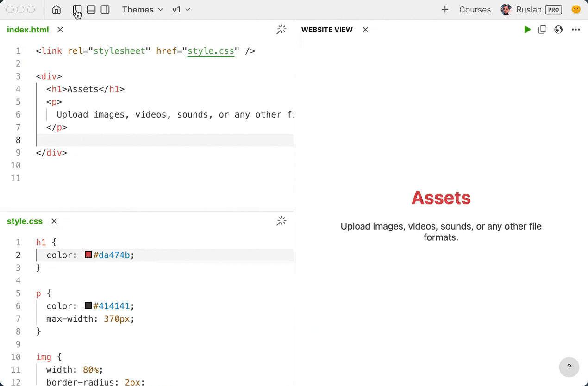The height and width of the screenshot is (386, 588).
Task: Open the #da474b color swatch picker
Action: [x=88, y=255]
